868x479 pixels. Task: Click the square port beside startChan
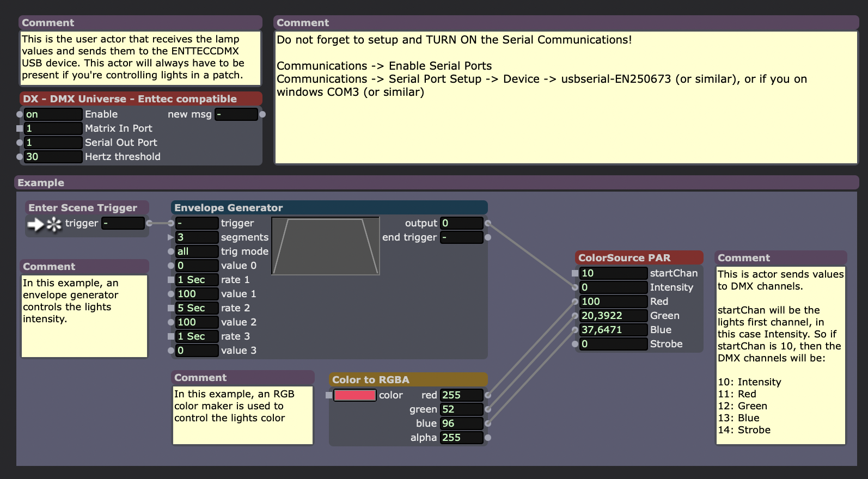point(575,273)
